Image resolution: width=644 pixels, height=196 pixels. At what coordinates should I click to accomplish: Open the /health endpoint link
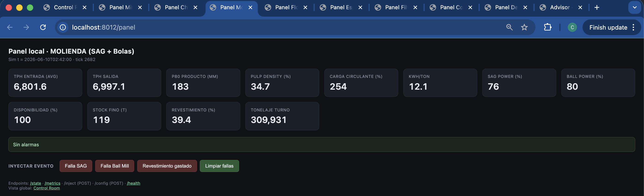pyautogui.click(x=134, y=183)
